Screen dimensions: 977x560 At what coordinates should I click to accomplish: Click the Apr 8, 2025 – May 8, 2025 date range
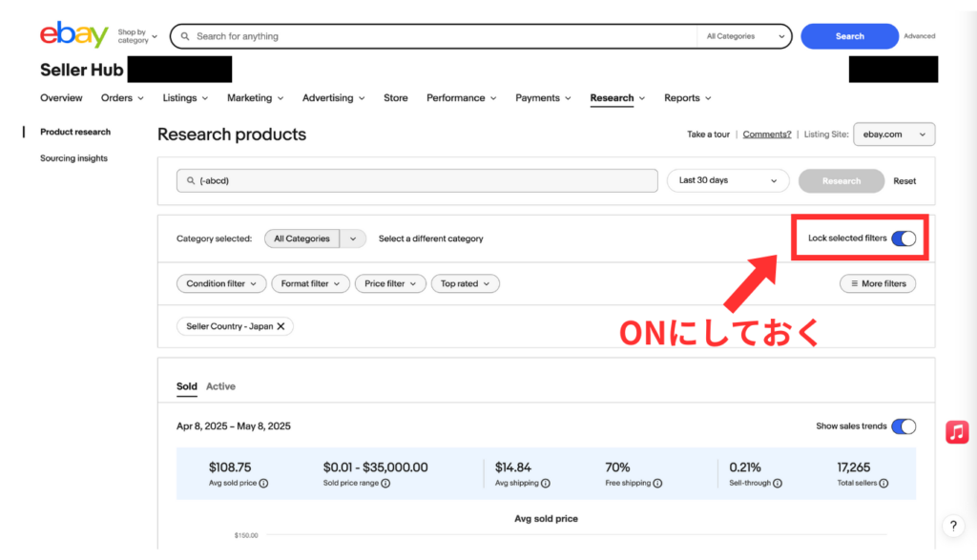tap(234, 426)
